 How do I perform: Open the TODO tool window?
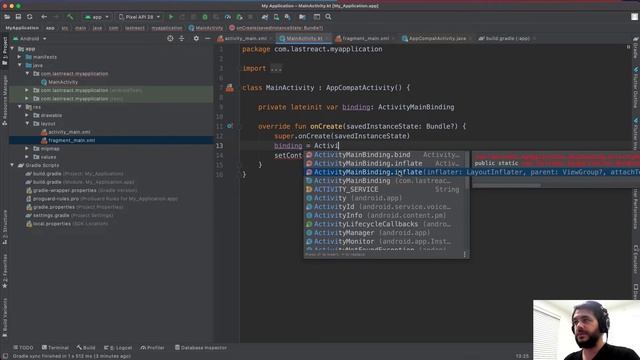[x=23, y=348]
